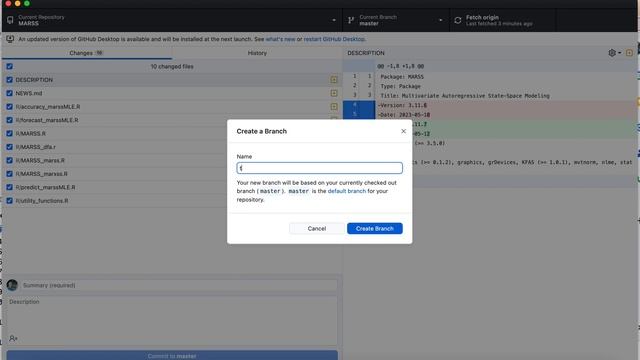This screenshot has height=360, width=640.
Task: Uncheck the R/accuracy_marssMLE.R checkbox
Action: pyautogui.click(x=9, y=107)
